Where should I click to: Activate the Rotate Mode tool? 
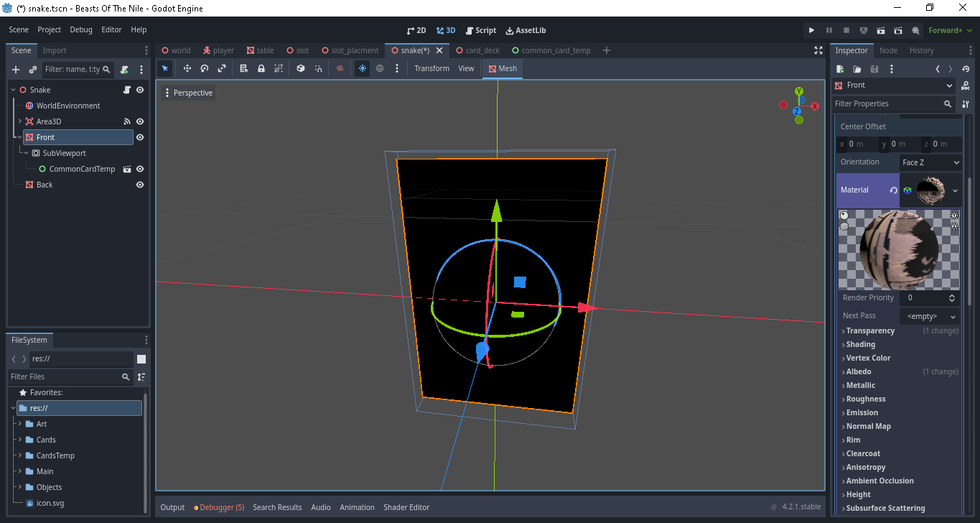coord(205,68)
